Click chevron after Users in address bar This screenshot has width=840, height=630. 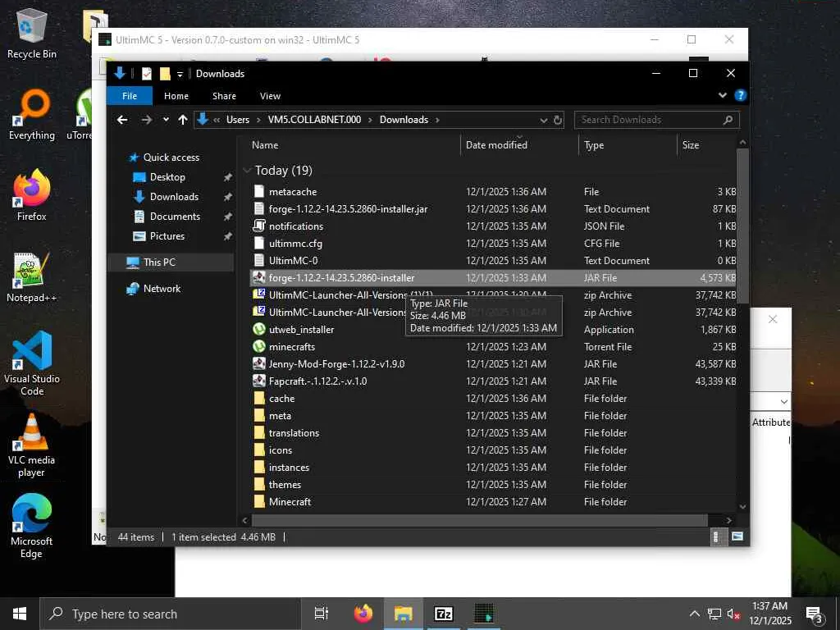[x=258, y=120]
